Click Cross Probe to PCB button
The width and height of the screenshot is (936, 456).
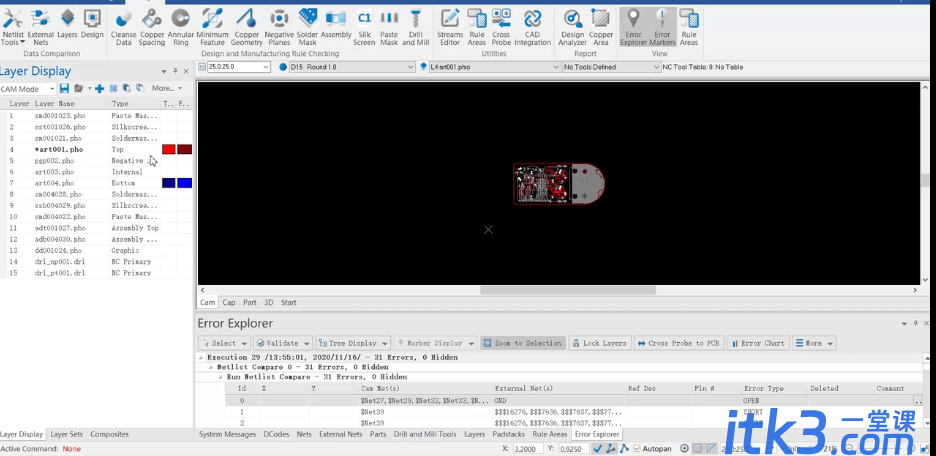pos(679,343)
